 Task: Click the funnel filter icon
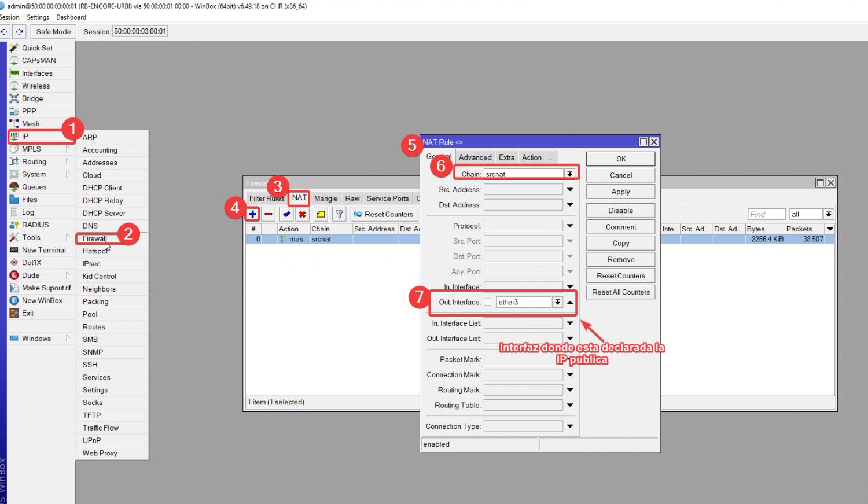click(x=340, y=214)
